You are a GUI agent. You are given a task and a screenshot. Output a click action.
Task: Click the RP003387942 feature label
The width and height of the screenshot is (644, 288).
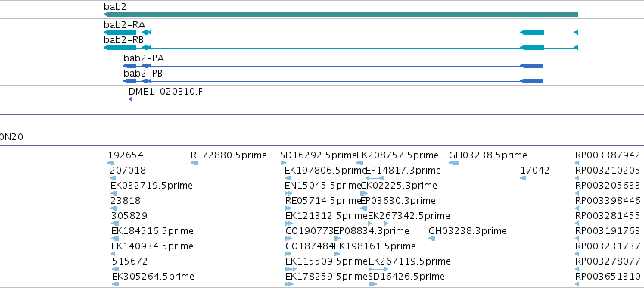click(x=609, y=155)
